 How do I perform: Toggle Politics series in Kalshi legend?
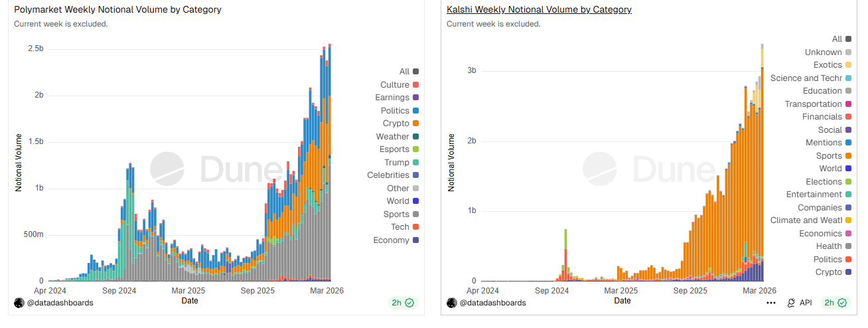[x=833, y=259]
